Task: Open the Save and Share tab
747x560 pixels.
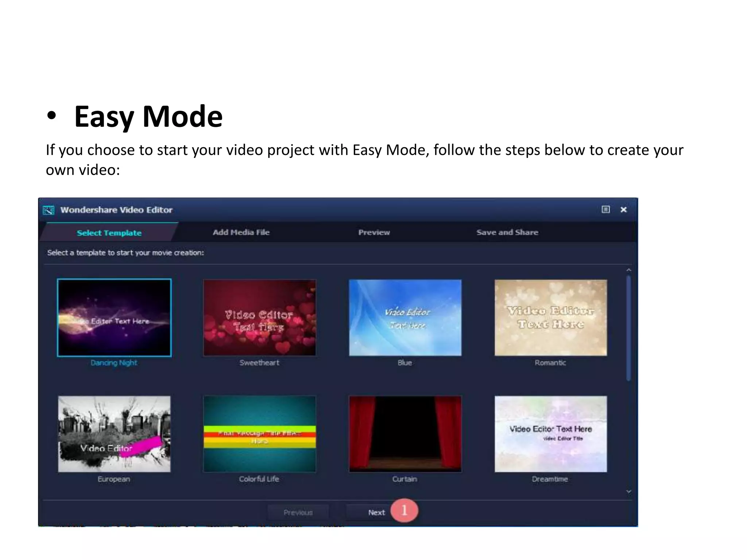Action: click(507, 232)
